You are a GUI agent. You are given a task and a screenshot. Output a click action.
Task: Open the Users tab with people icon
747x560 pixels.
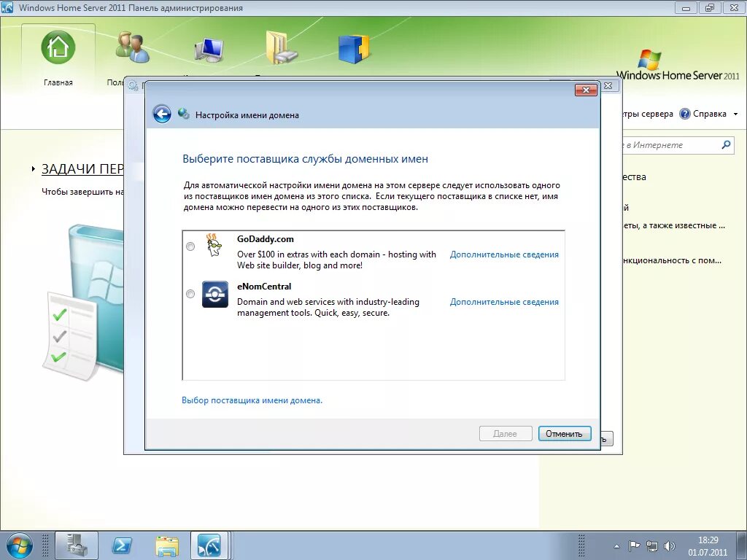pos(133,47)
